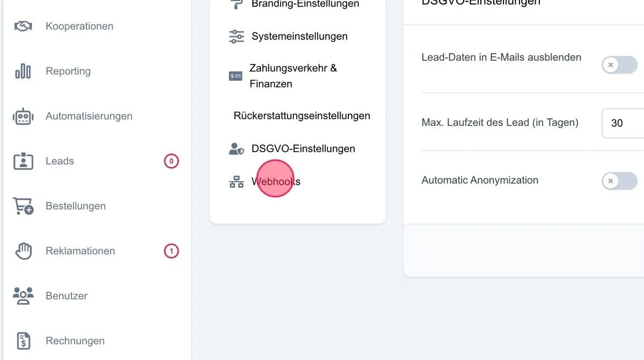Screen dimensions: 644x360
Task: Click the Rechnungen invoice icon
Action: [23, 341]
